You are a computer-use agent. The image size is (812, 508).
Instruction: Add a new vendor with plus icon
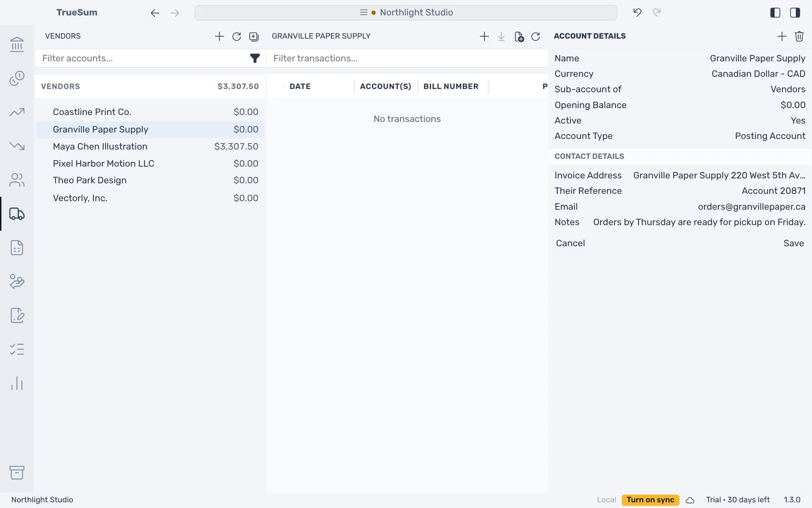pyautogui.click(x=219, y=36)
